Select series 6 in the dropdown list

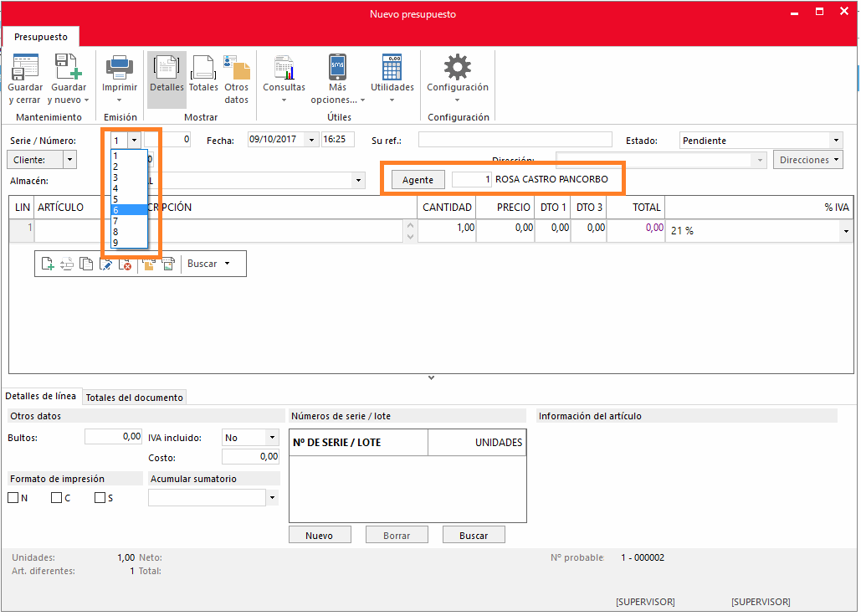pyautogui.click(x=129, y=210)
